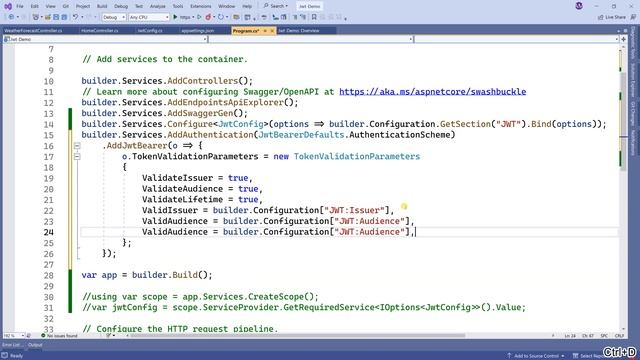Open the middle type navigation dropdown
This screenshot has height=360, width=640.
311,39
